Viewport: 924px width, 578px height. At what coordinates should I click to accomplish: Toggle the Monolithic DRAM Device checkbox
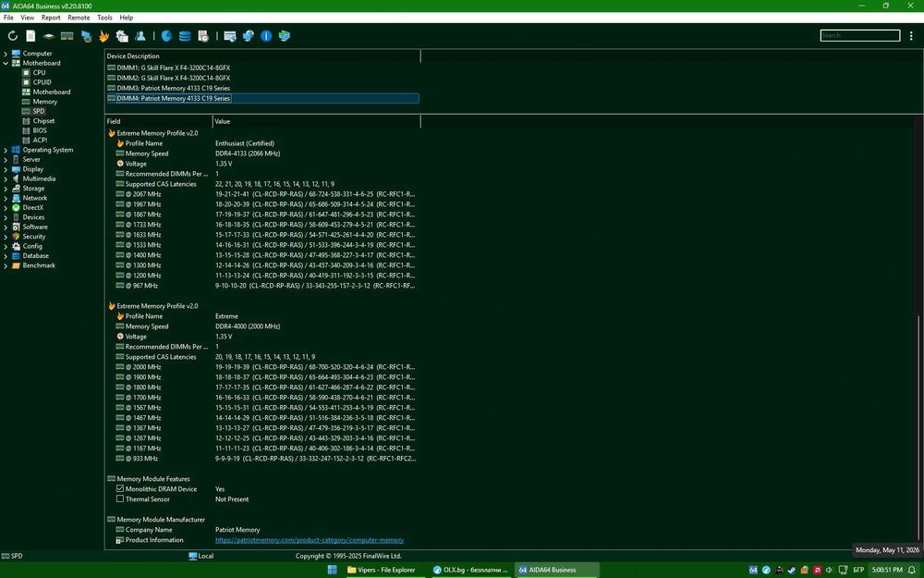coord(120,488)
